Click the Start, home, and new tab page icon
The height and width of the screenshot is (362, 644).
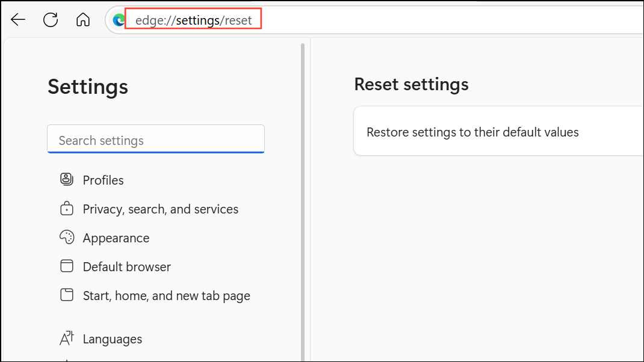[66, 295]
